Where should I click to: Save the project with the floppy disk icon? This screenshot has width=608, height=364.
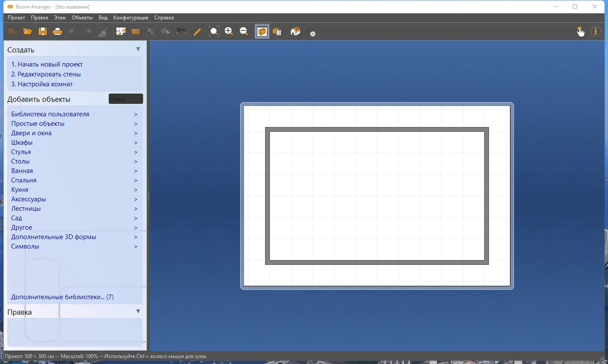pos(43,32)
